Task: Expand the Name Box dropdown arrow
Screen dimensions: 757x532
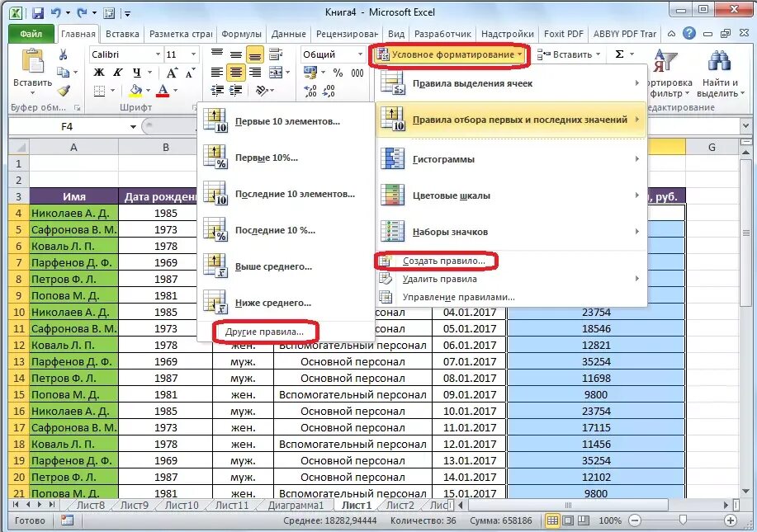Action: point(133,127)
